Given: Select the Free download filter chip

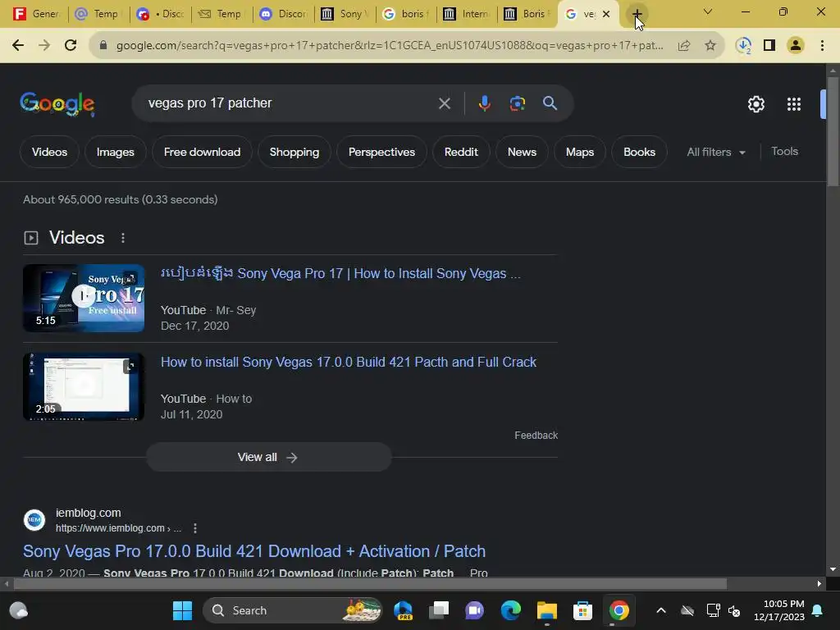Looking at the screenshot, I should 202,152.
